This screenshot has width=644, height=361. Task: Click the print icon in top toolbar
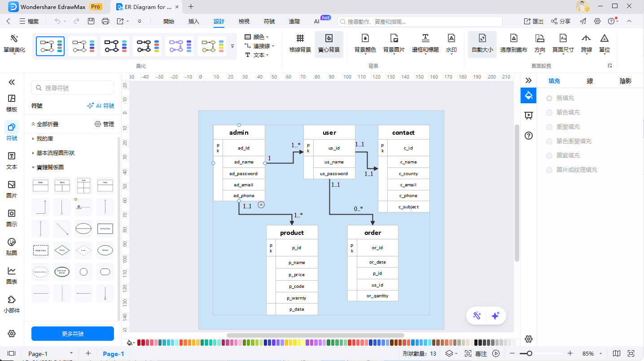(x=105, y=21)
